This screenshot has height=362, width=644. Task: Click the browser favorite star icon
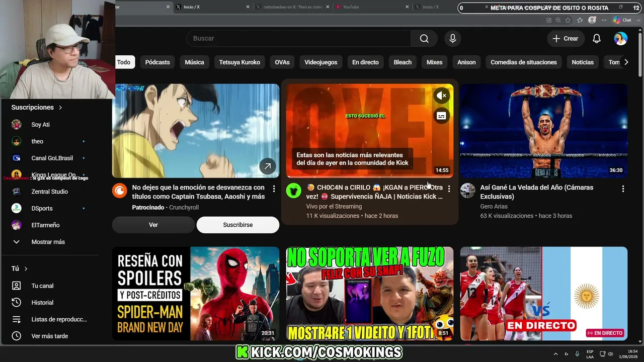[x=568, y=20]
